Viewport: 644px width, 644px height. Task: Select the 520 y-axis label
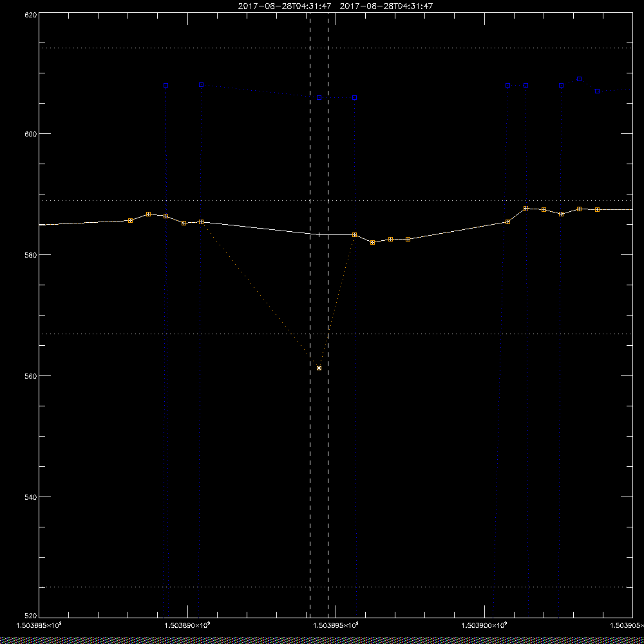[x=31, y=616]
